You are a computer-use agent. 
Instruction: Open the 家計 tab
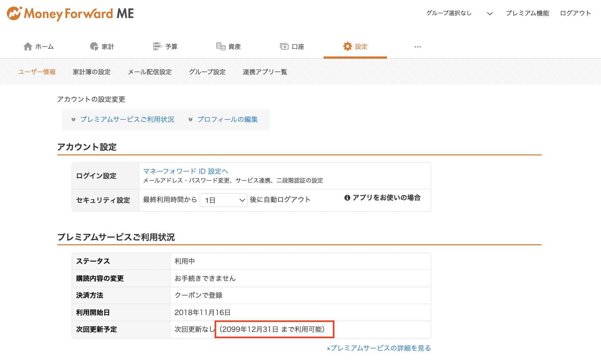point(102,47)
